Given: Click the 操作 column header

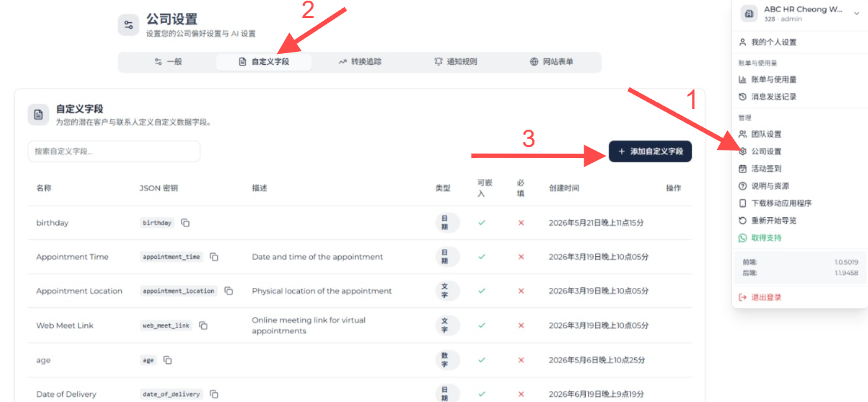Looking at the screenshot, I should pos(674,188).
